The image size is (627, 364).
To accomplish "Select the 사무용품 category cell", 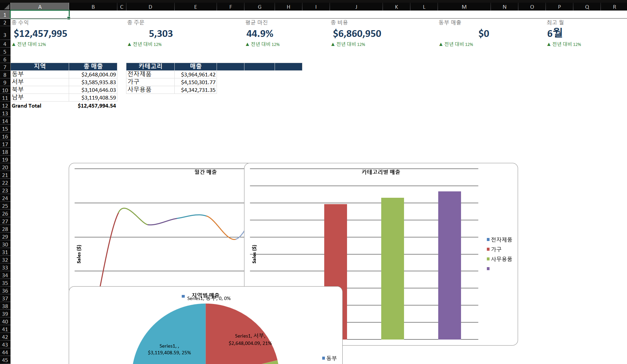I will click(150, 90).
